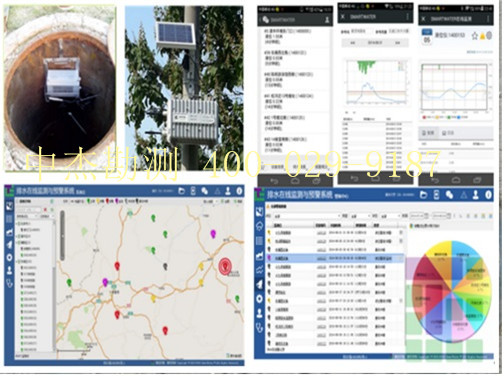Click the star favorite icon in phone monitoring screen
The height and width of the screenshot is (376, 504).
475,36
